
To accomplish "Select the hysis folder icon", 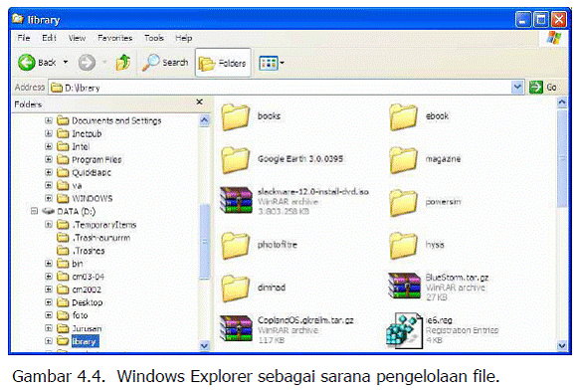I will [403, 245].
